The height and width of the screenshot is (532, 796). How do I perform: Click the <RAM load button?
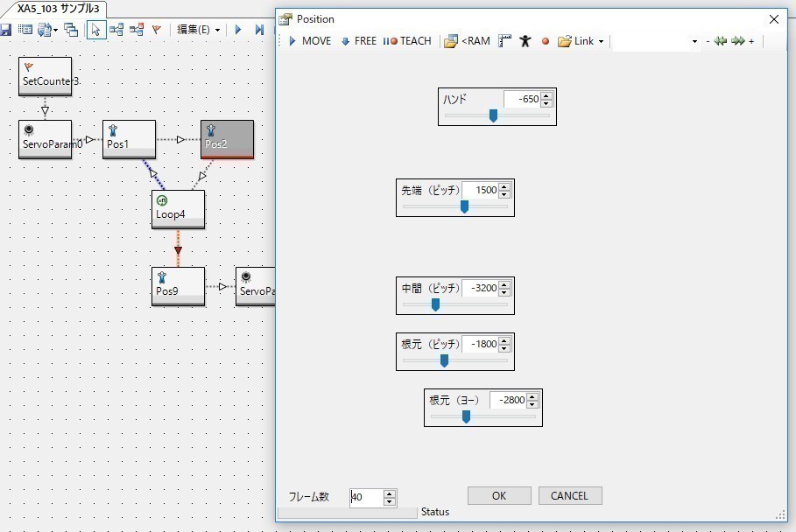[x=467, y=41]
